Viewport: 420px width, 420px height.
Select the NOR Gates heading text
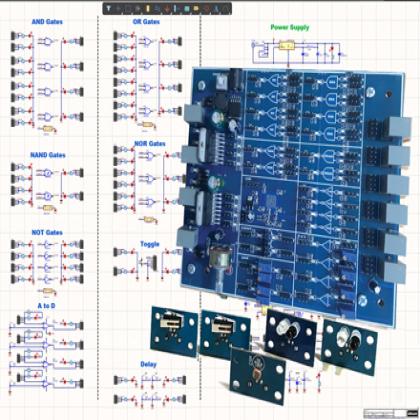[x=150, y=144]
